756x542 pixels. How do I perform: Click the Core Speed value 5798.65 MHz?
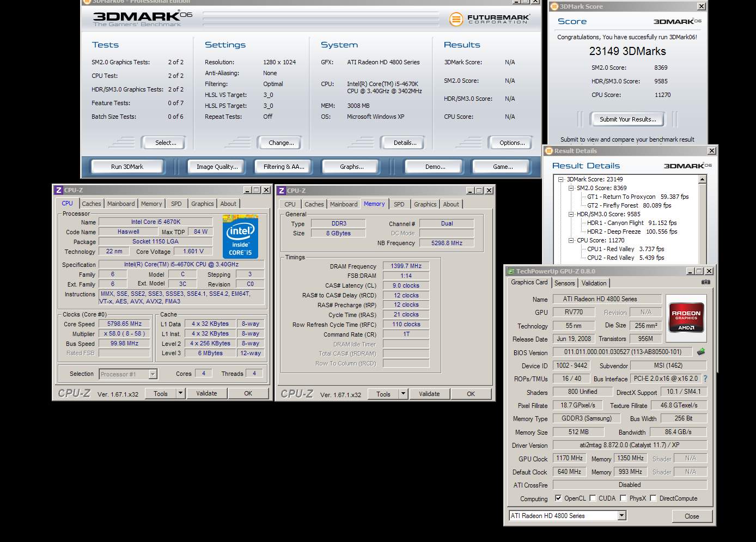click(124, 324)
